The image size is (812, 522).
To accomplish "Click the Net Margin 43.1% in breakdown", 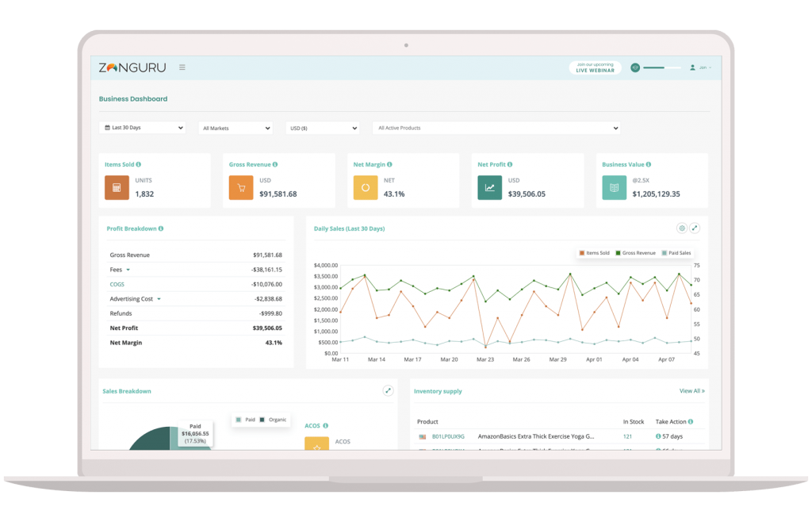I will click(x=274, y=343).
